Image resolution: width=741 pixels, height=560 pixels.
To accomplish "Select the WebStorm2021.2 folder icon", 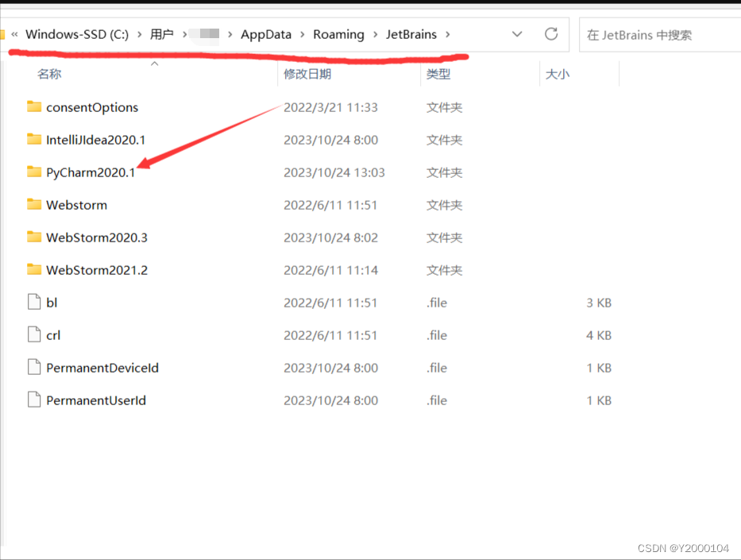I will coord(34,270).
